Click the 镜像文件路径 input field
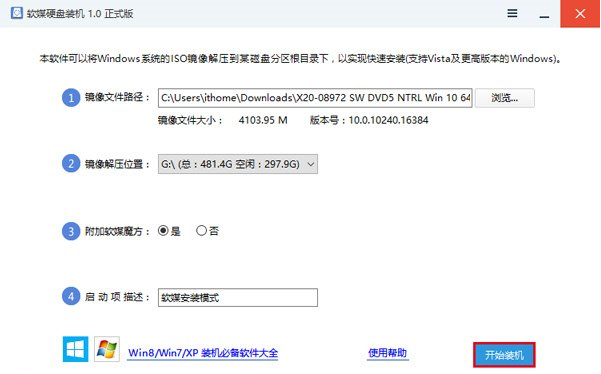601x374 pixels. [x=315, y=98]
